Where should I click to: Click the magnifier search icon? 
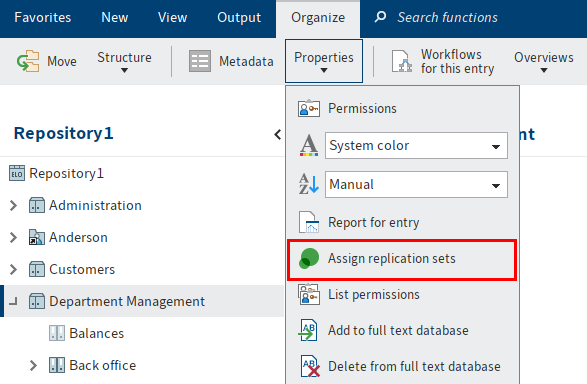pos(380,17)
